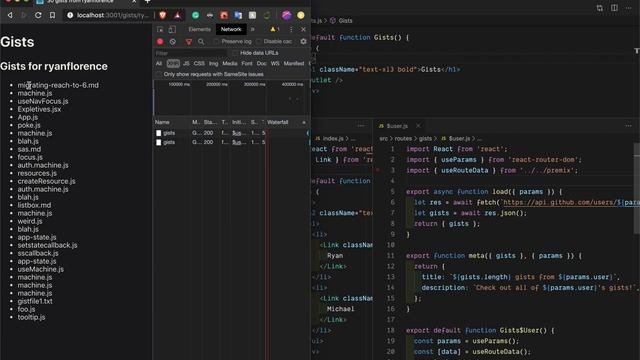
Task: Open DevTools three-dot customize menu
Action: click(x=291, y=29)
